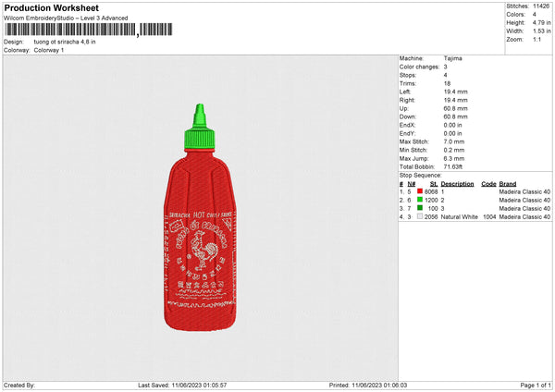Select Last Saved timestamp "11/06/2023 01:05:57"
Viewport: 555px width, 392px height.
(199, 386)
